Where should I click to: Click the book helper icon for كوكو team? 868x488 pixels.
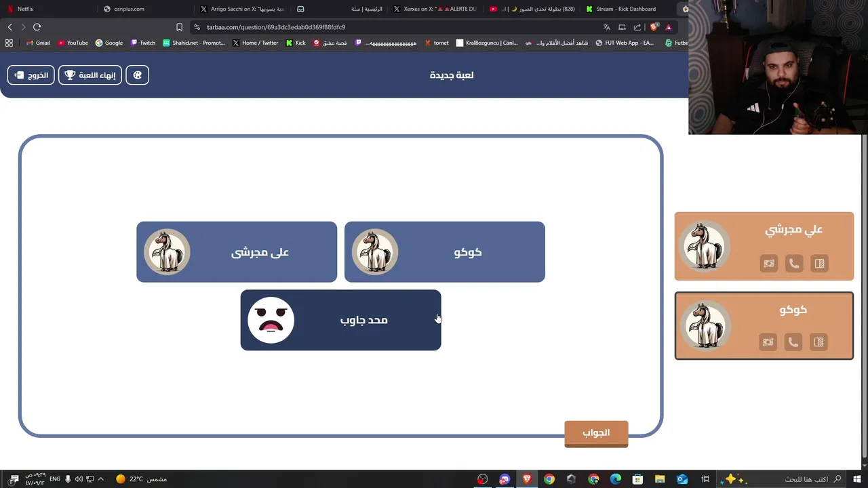(818, 342)
